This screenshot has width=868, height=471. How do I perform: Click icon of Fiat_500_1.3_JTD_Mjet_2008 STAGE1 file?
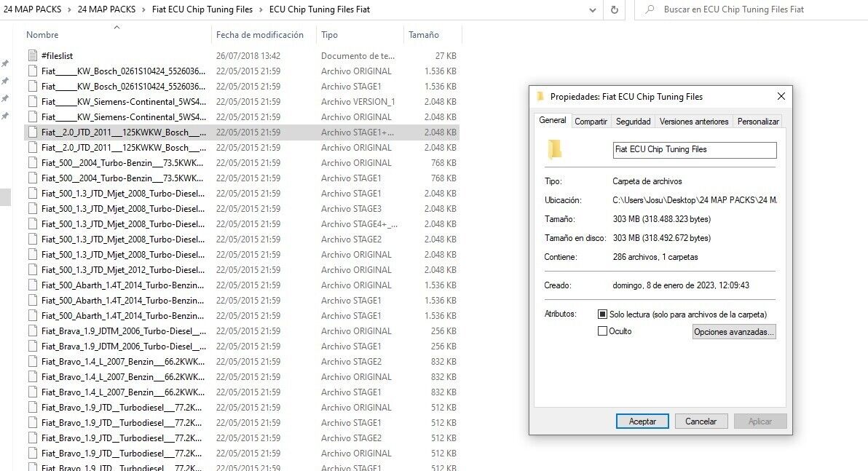(33, 193)
